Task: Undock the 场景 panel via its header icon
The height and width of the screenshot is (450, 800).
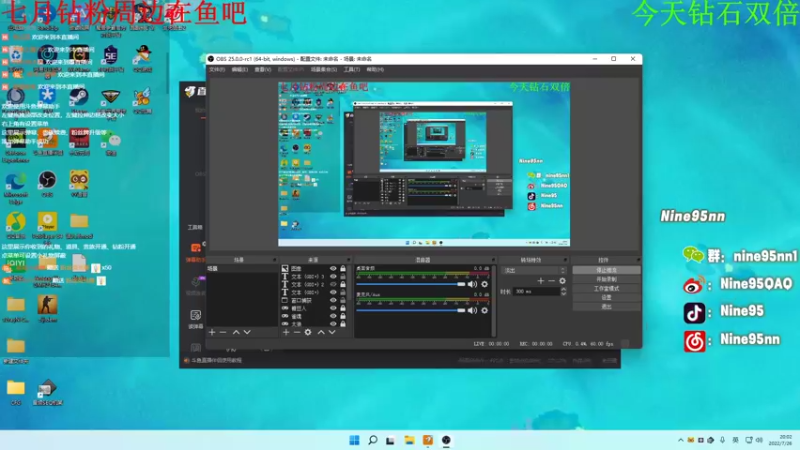Action: click(x=274, y=260)
